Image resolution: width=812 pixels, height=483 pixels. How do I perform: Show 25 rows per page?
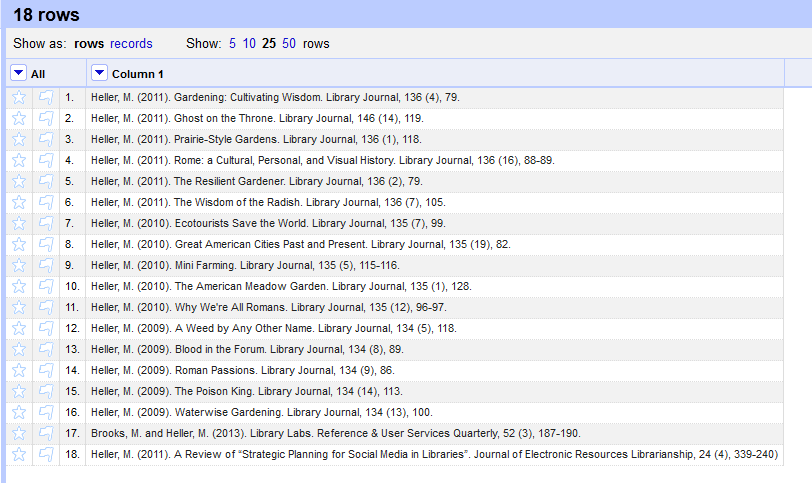point(269,43)
